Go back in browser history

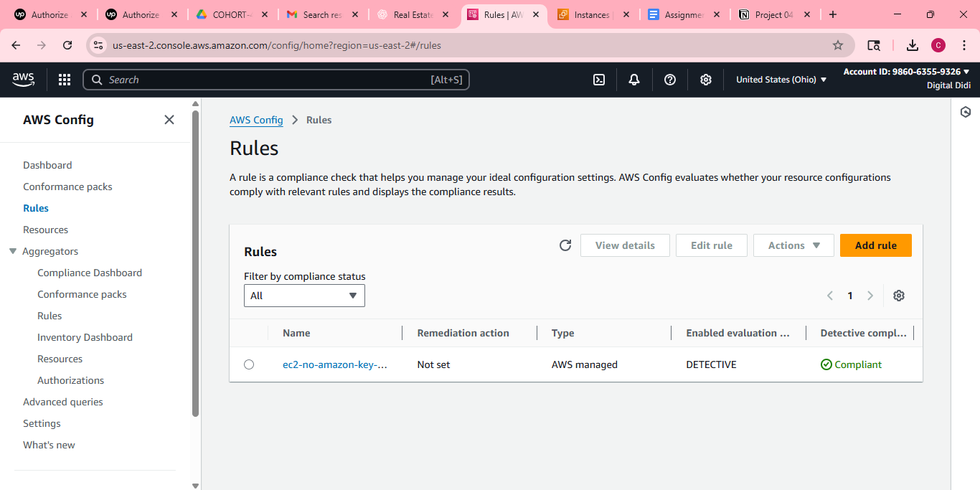click(x=16, y=45)
